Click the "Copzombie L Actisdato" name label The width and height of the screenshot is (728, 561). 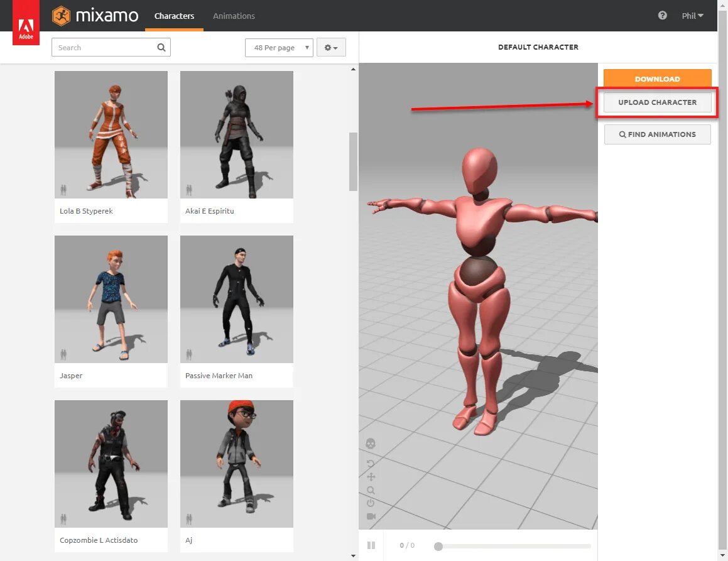click(x=99, y=540)
